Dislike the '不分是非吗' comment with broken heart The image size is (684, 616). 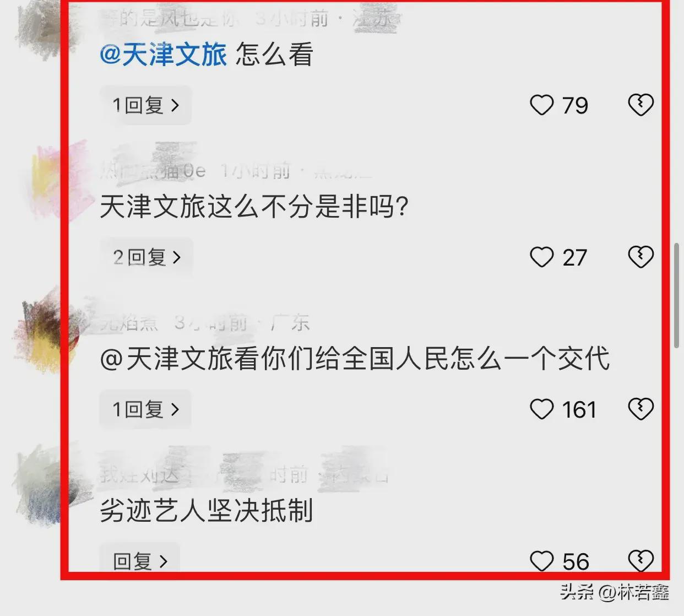click(x=640, y=257)
